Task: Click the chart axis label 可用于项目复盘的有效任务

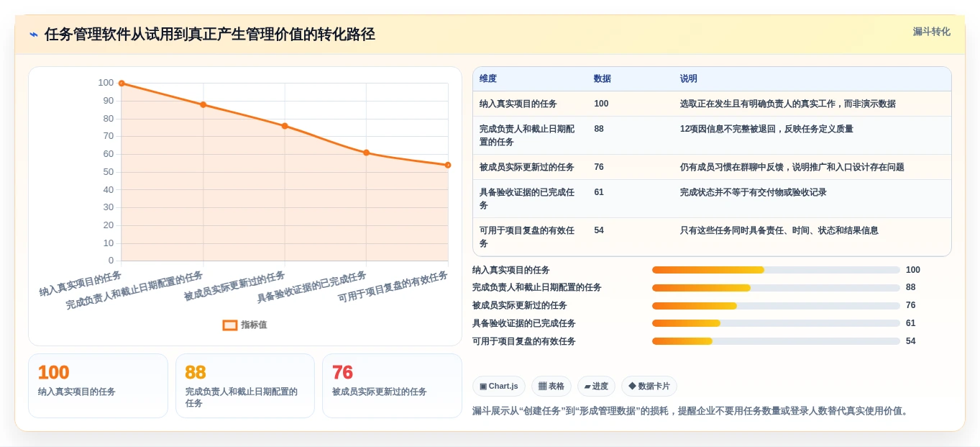Action: (x=393, y=288)
